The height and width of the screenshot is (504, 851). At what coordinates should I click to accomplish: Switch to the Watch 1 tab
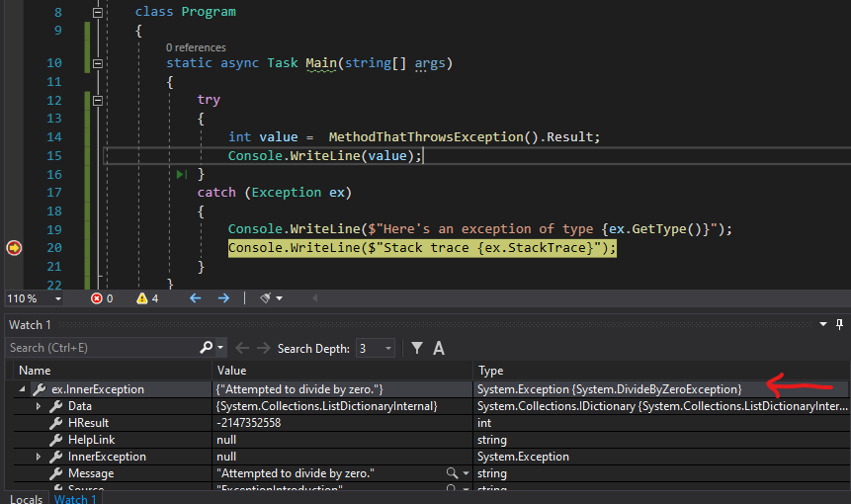[75, 499]
